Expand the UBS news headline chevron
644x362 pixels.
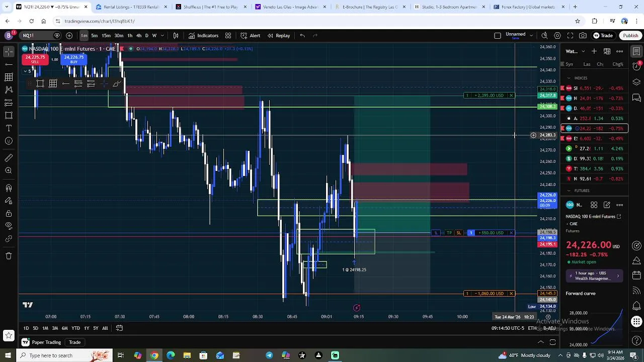[x=618, y=276]
